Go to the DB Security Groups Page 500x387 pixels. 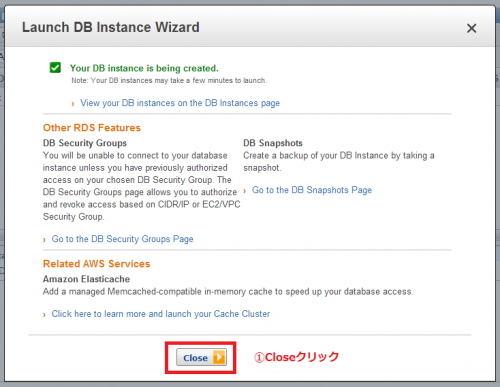pyautogui.click(x=122, y=239)
